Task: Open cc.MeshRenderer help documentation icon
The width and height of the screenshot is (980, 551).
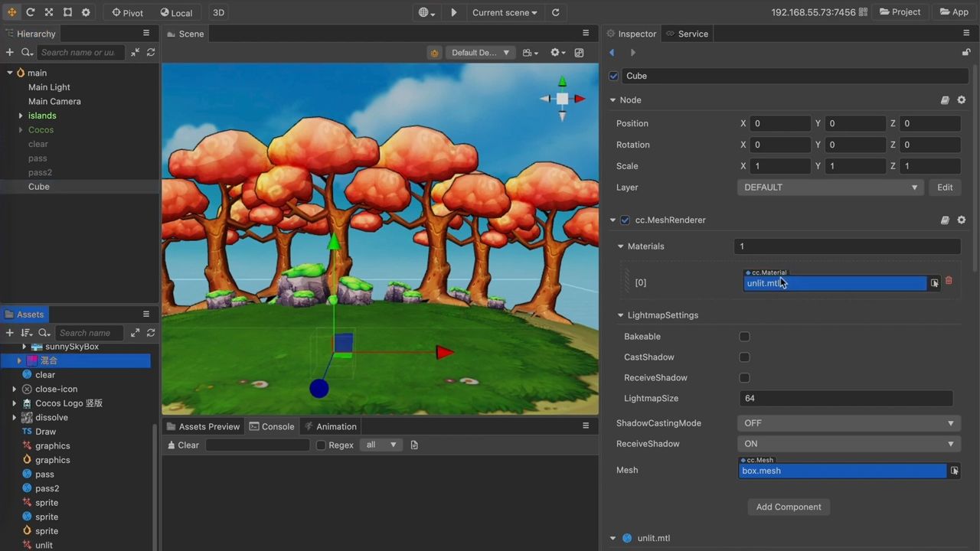Action: [x=945, y=220]
